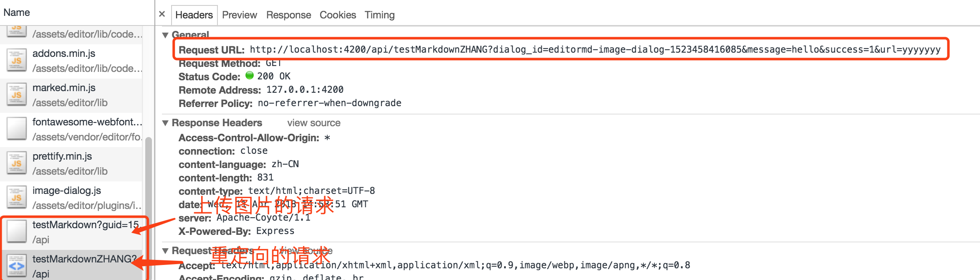980x280 pixels.
Task: Click the image-dialog.js JS icon
Action: pos(17,197)
